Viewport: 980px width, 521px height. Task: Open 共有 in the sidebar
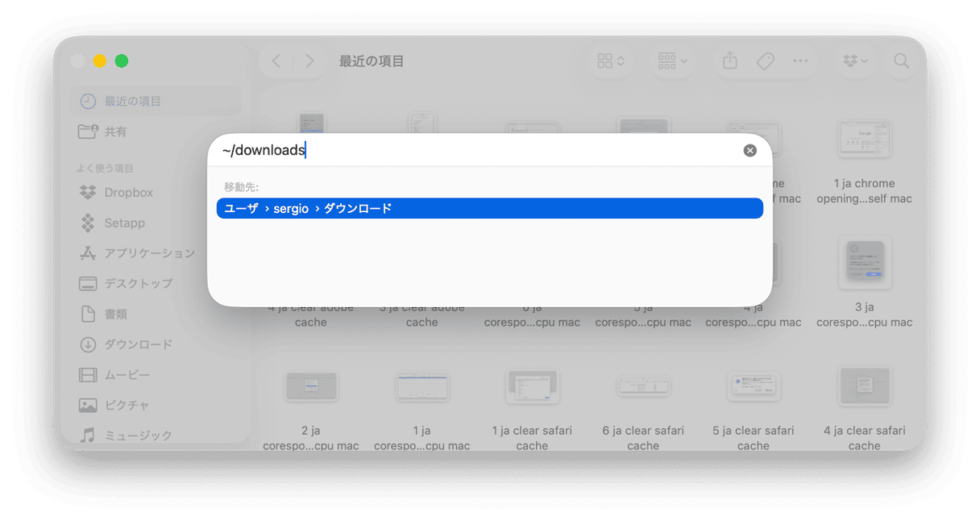coord(155,131)
